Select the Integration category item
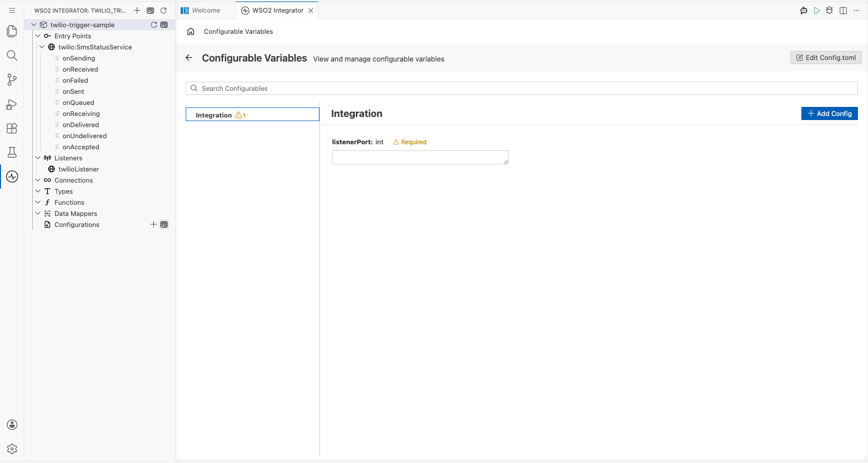 (x=252, y=114)
